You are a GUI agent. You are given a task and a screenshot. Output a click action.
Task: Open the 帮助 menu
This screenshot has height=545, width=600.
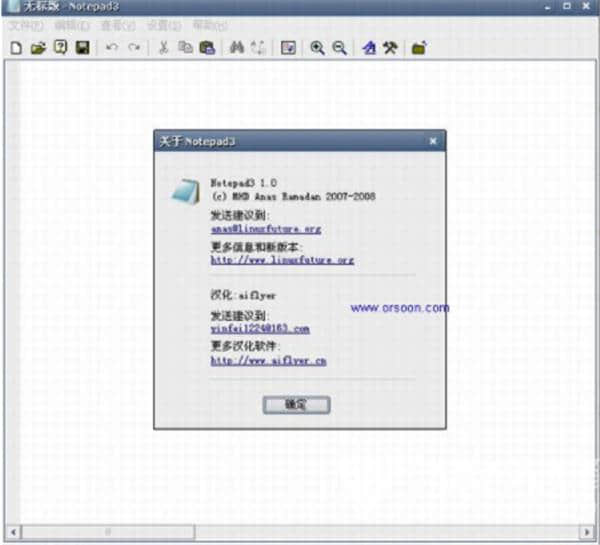(210, 26)
